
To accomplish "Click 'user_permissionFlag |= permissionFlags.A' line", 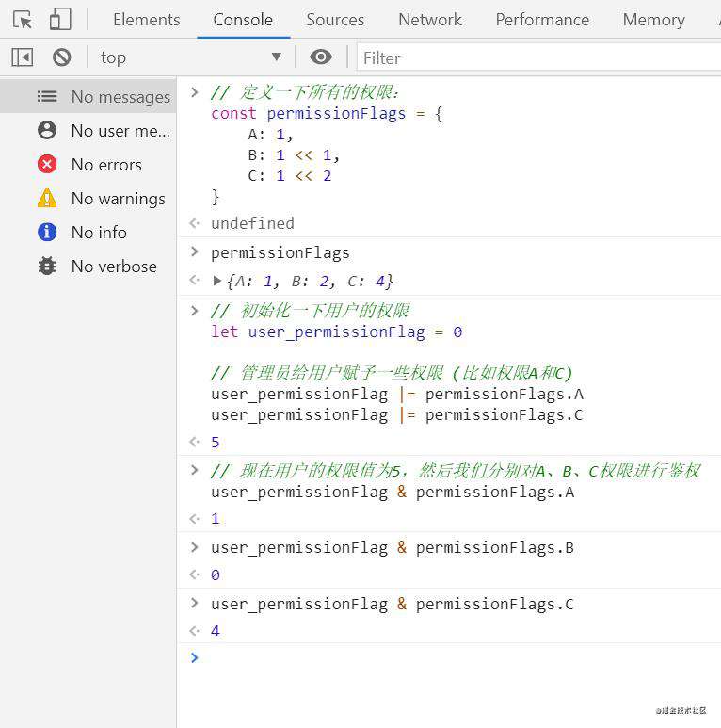I will (x=397, y=394).
